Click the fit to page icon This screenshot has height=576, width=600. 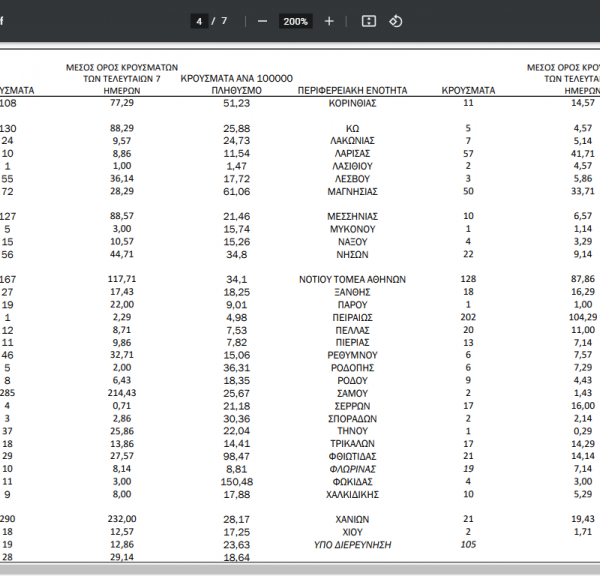[x=369, y=21]
